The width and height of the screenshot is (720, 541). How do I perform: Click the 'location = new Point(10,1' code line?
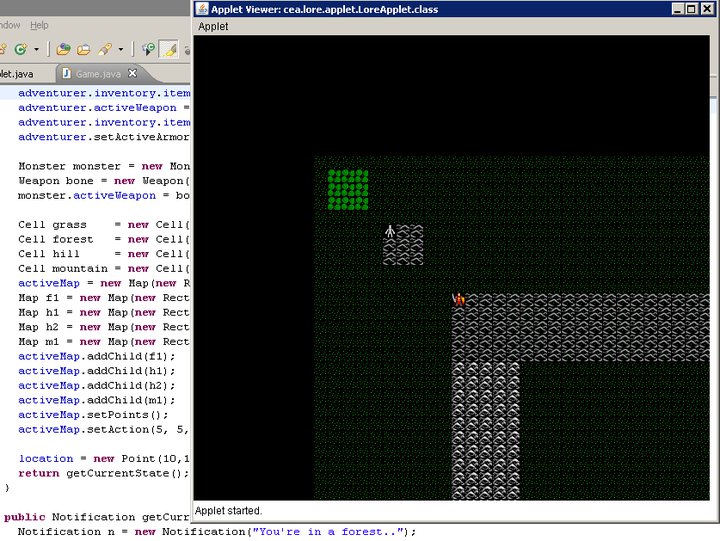[104, 459]
